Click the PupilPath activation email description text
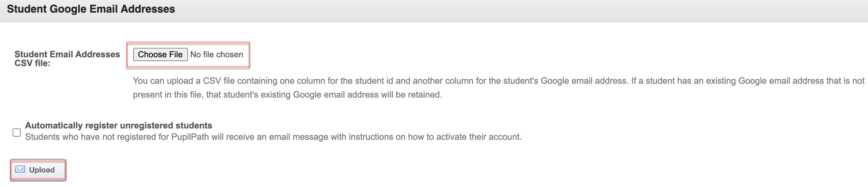Image resolution: width=868 pixels, height=187 pixels. [x=273, y=137]
